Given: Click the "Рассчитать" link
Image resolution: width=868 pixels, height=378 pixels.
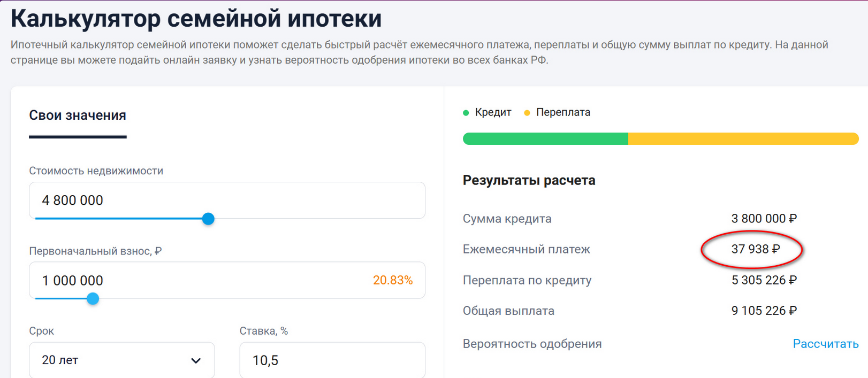Looking at the screenshot, I should coord(825,344).
